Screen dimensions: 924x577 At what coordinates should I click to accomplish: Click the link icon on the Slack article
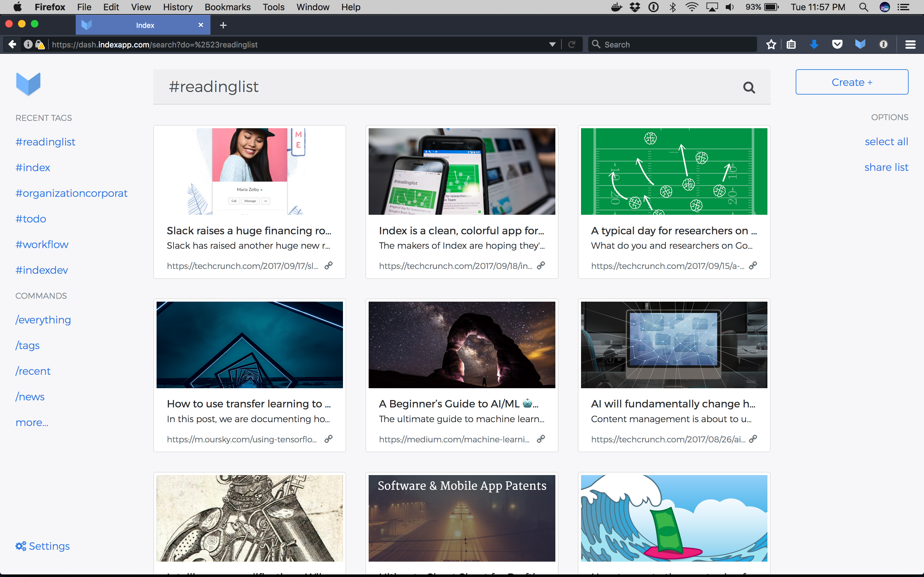tap(328, 266)
